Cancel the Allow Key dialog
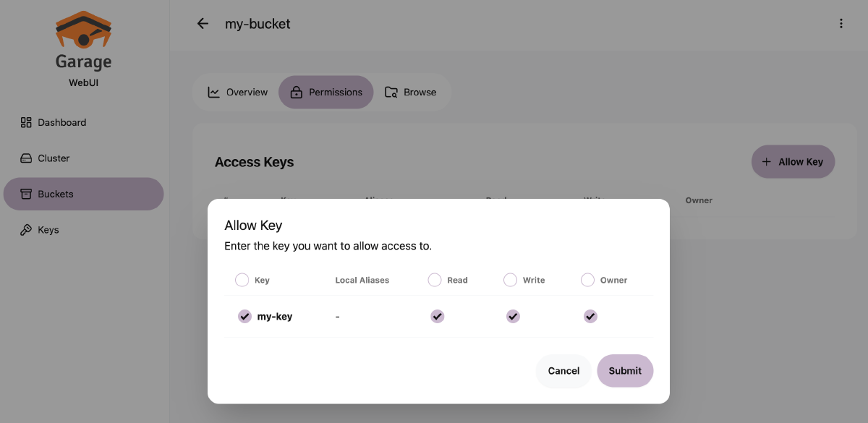 coord(563,371)
